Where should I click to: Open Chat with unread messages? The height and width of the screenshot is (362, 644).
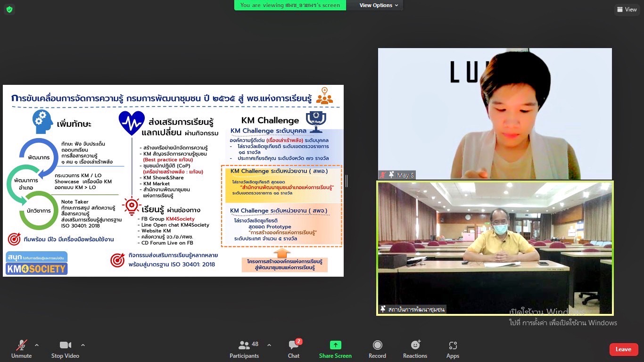point(294,349)
